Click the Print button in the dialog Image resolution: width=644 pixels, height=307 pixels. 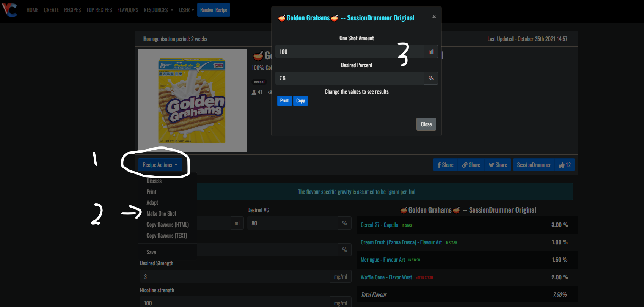tap(284, 101)
